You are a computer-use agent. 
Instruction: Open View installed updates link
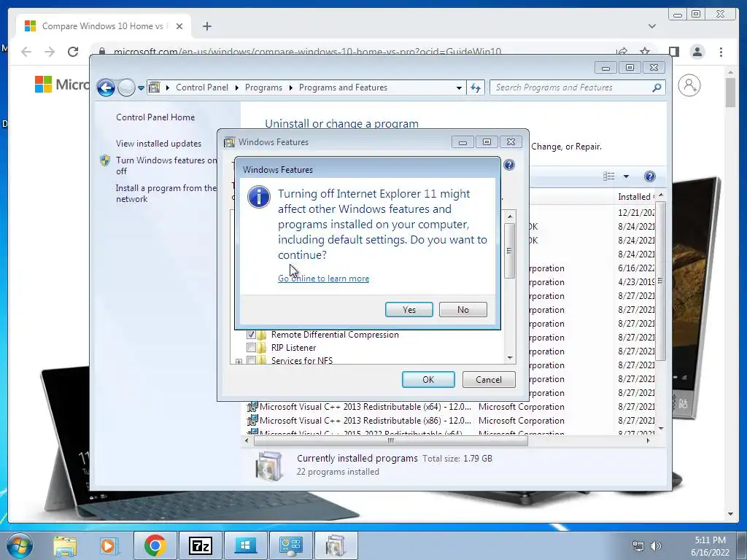158,144
